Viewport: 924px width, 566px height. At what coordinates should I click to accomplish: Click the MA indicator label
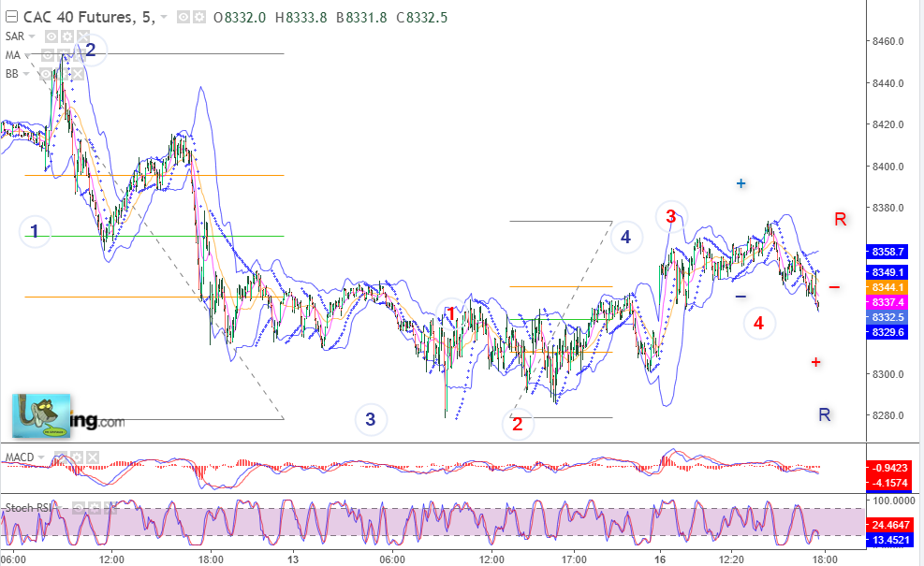(x=12, y=55)
